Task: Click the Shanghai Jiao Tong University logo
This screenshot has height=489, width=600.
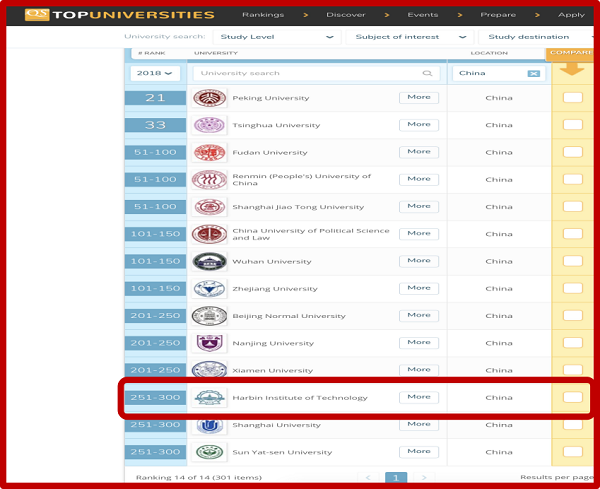Action: click(209, 207)
